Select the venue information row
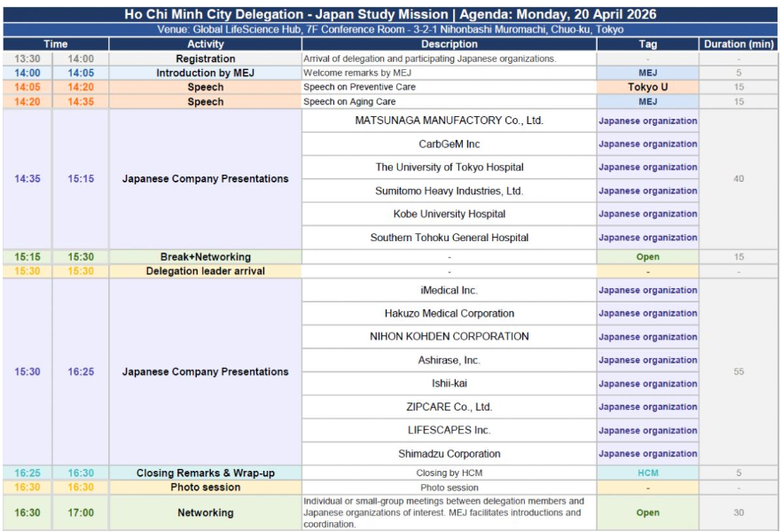This screenshot has width=782, height=532. click(x=390, y=29)
